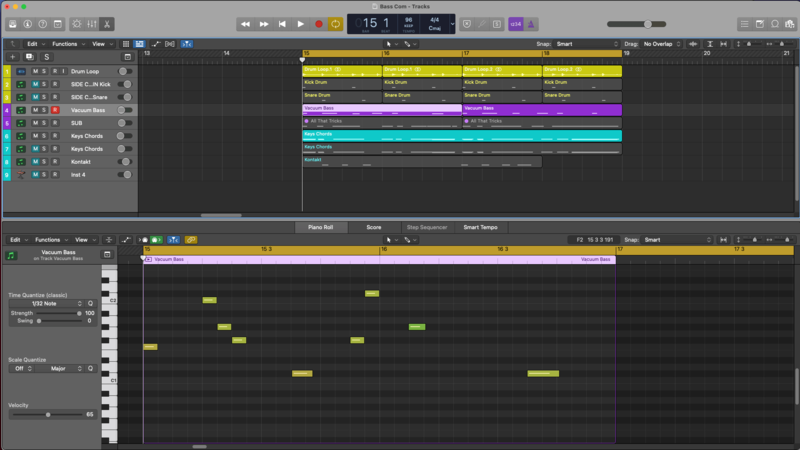Disable record on Vacuum Bass track
Screen dimensions: 800x450
click(55, 109)
